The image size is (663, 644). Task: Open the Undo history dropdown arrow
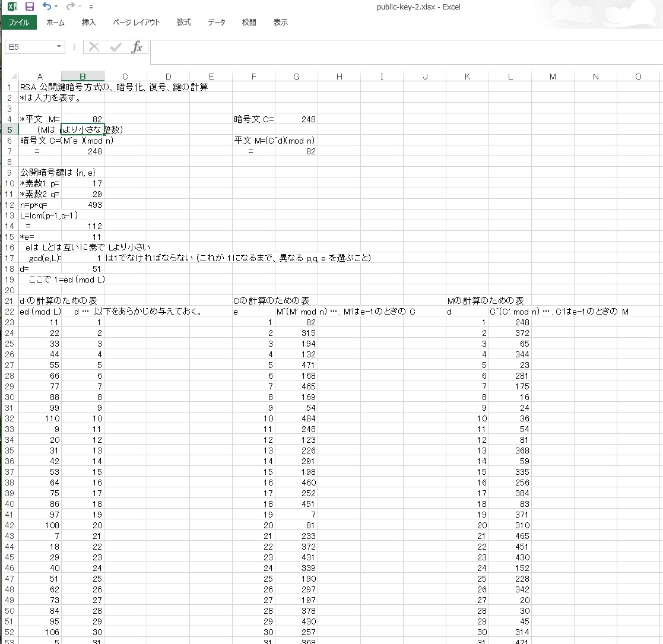[x=56, y=7]
